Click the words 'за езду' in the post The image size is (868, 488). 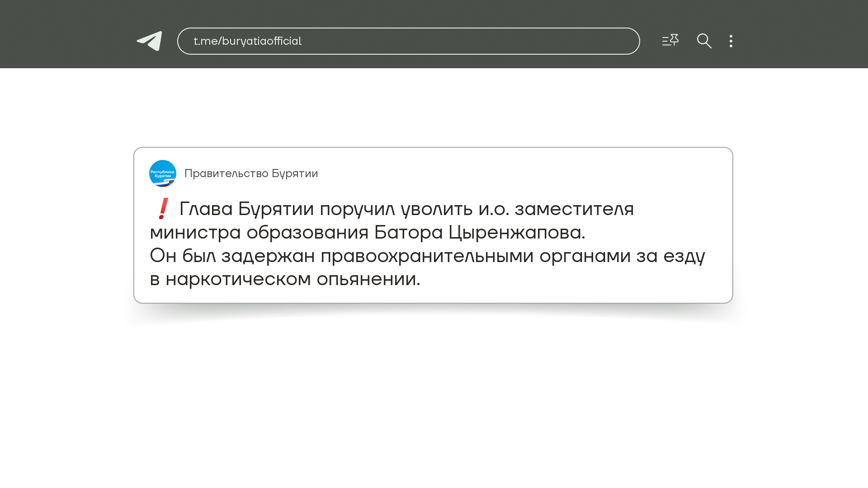(670, 256)
